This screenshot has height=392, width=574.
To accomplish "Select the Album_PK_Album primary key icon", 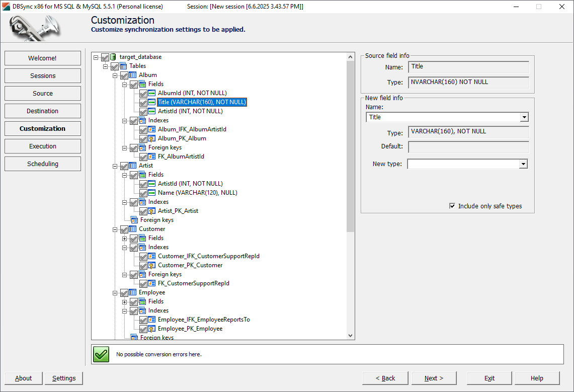I will (x=151, y=138).
